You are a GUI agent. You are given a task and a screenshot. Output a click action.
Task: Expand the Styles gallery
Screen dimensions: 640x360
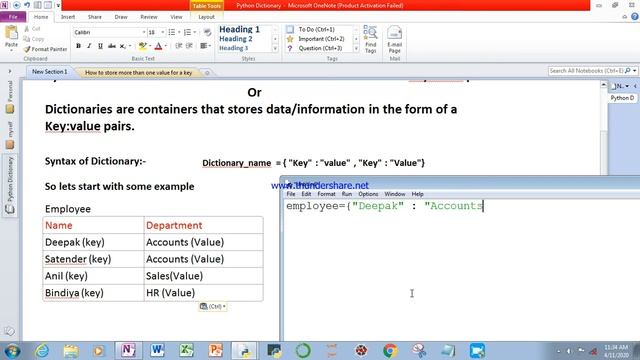pyautogui.click(x=275, y=49)
